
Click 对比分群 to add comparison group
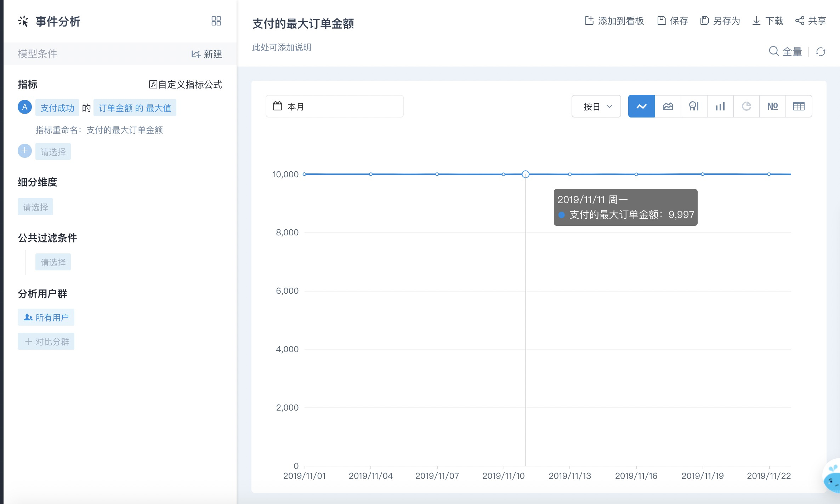tap(46, 341)
